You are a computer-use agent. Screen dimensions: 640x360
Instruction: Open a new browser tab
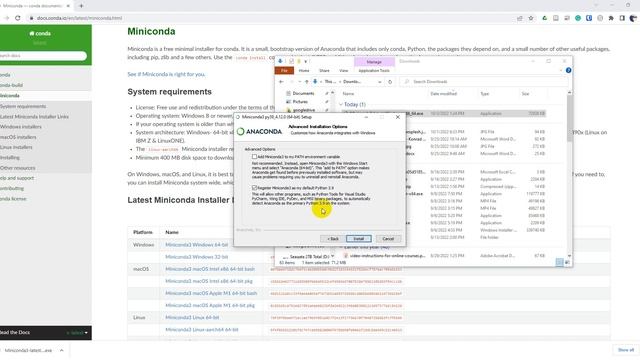click(x=81, y=6)
